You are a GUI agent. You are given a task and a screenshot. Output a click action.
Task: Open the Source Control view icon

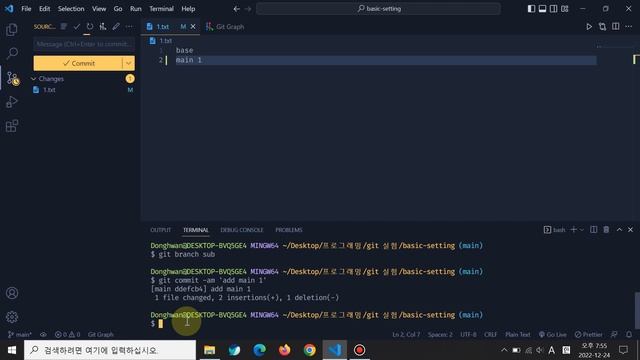point(12,78)
